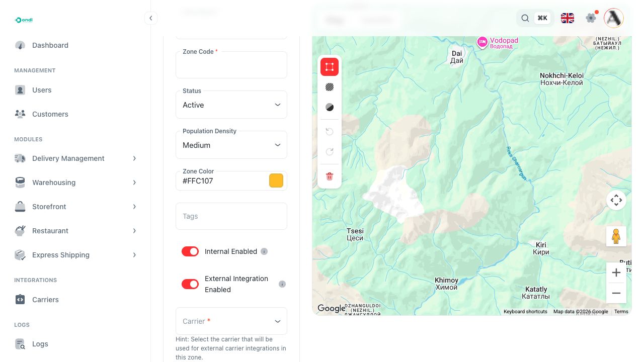Image resolution: width=644 pixels, height=362 pixels.
Task: Zoom in on the map
Action: tap(616, 273)
